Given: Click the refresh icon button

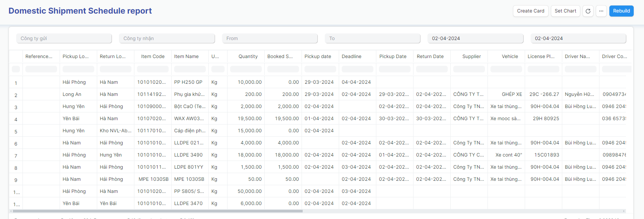Looking at the screenshot, I should coord(588,11).
